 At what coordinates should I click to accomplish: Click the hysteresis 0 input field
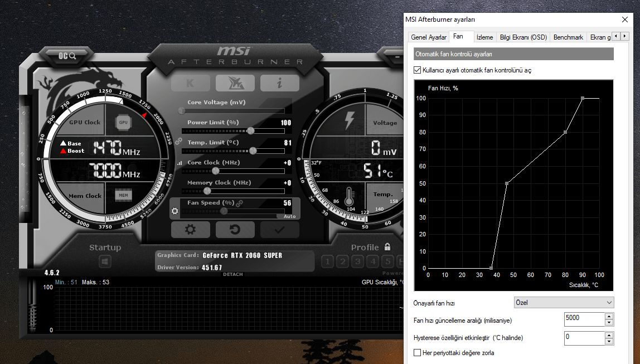[584, 338]
